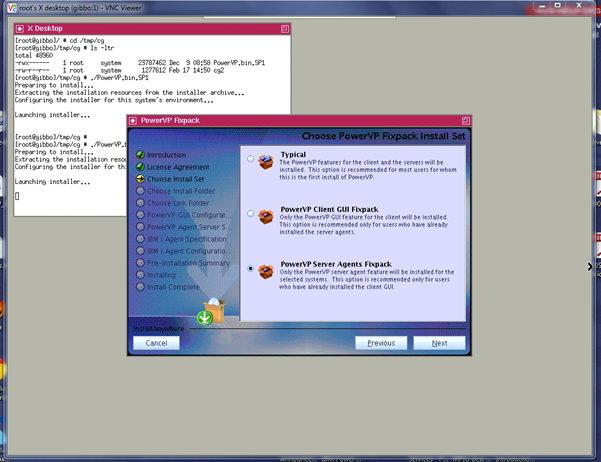Click the Introduction step label
The image size is (601, 462).
coord(166,155)
